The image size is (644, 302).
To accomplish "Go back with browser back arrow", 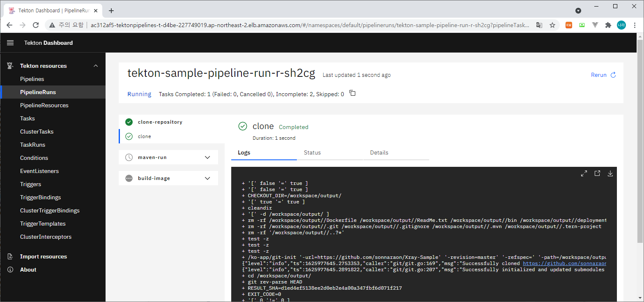I will (9, 25).
